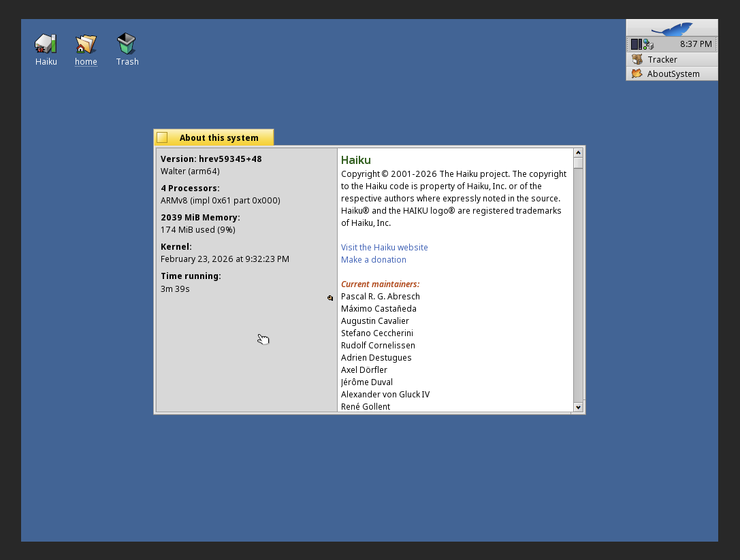Click the credits scrollbar thumb

578,163
